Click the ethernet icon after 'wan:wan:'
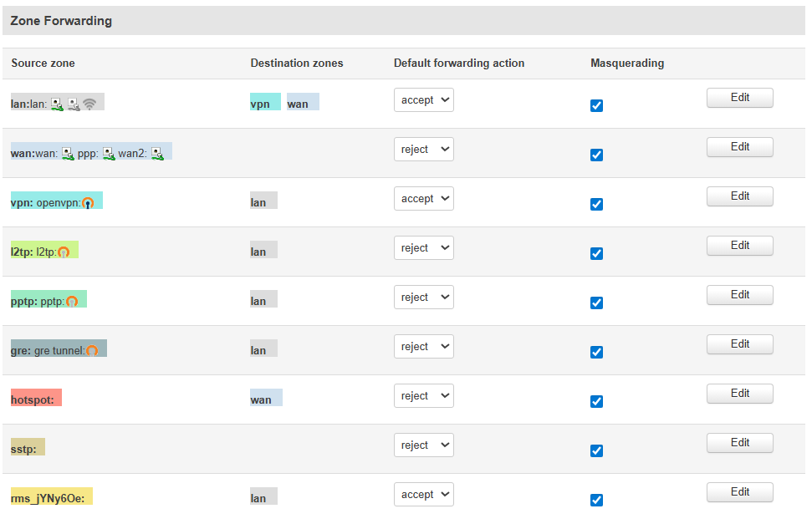Screen dimensions: 812x524 pyautogui.click(x=68, y=154)
